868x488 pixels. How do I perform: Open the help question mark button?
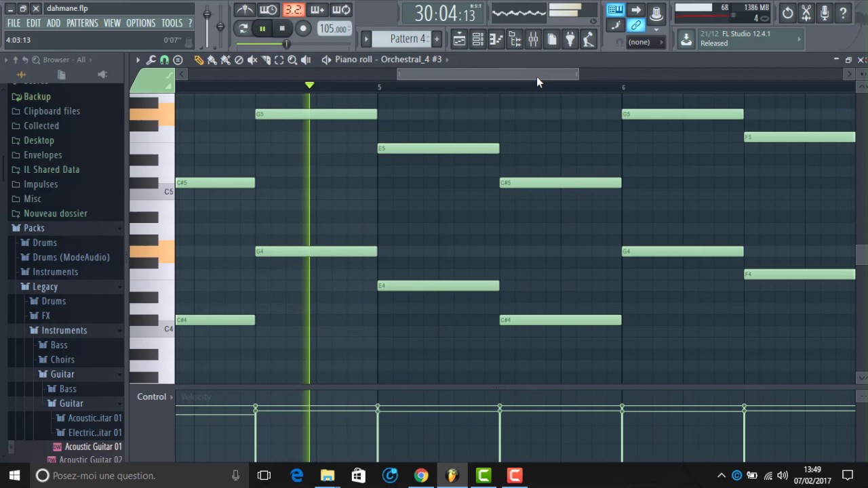click(x=844, y=12)
